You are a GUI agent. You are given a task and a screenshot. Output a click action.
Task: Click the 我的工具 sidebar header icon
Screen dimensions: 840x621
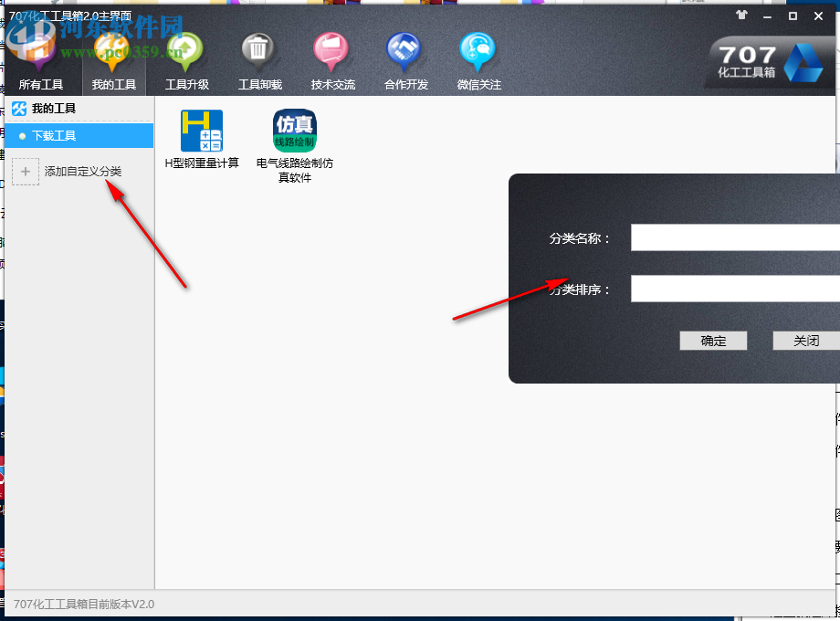19,109
